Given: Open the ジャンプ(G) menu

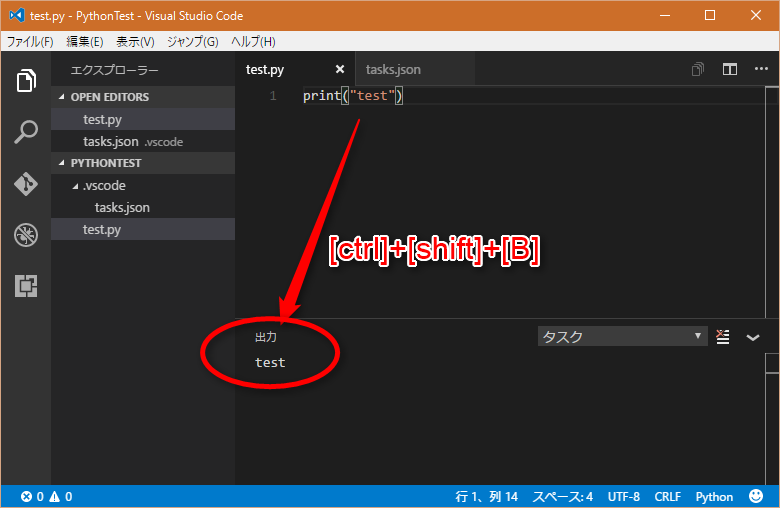Looking at the screenshot, I should [x=193, y=41].
